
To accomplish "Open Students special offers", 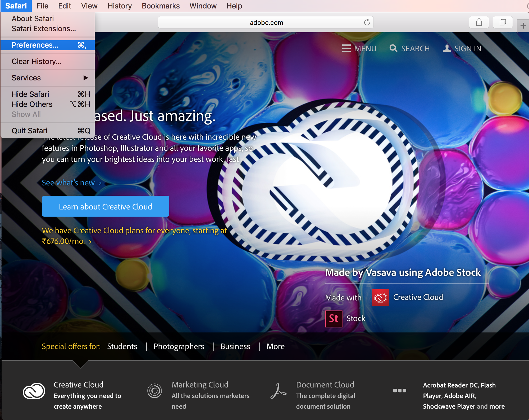I will tap(122, 346).
